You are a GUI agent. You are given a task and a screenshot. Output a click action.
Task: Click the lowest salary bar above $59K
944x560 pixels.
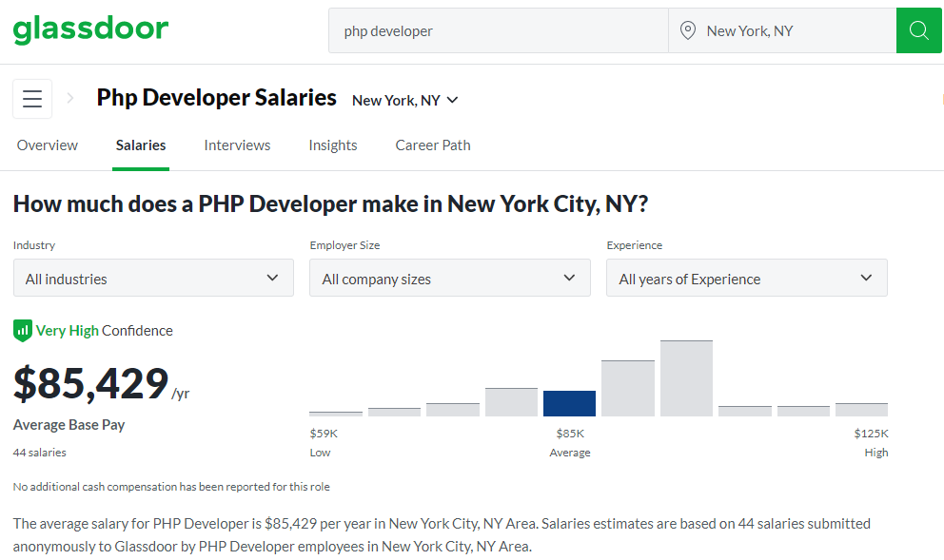(x=336, y=414)
